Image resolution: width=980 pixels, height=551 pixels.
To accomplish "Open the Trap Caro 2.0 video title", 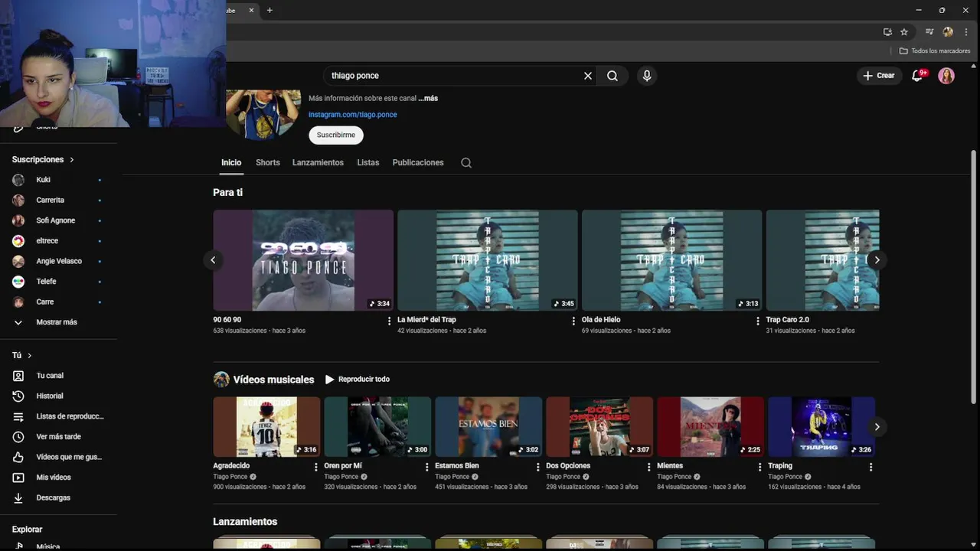I will 787,320.
